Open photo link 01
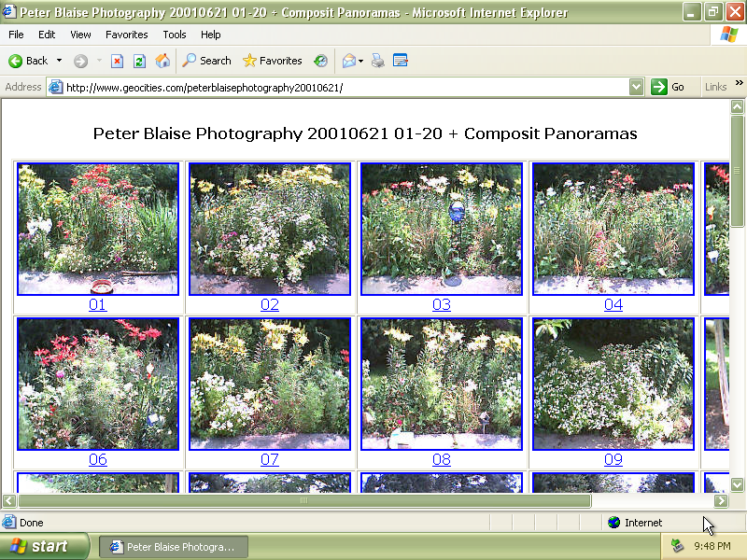 [x=98, y=305]
